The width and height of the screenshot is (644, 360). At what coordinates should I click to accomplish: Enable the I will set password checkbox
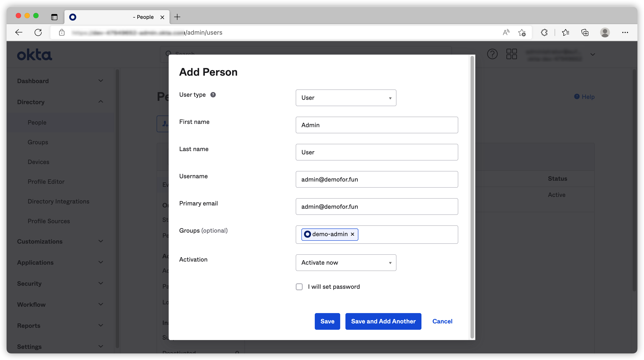[x=299, y=287]
